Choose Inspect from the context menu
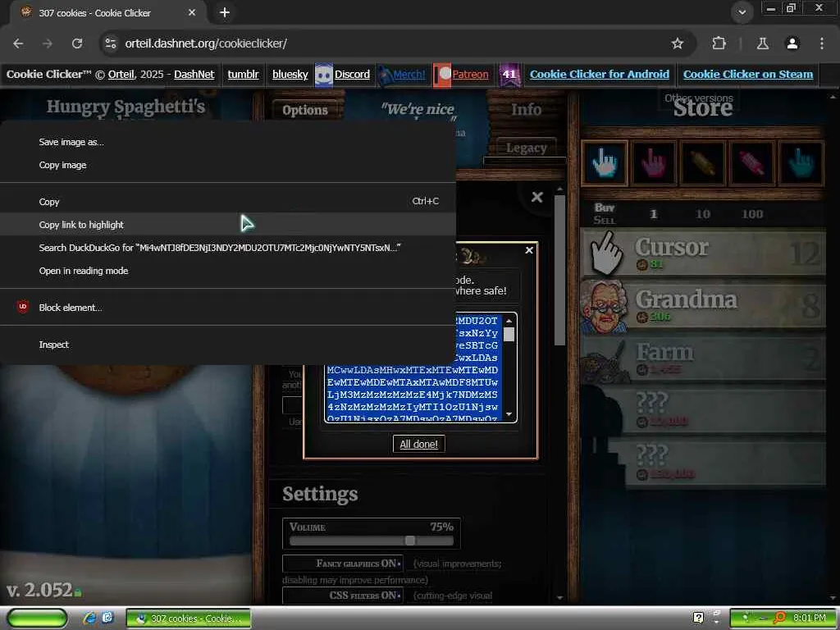This screenshot has height=630, width=840. pyautogui.click(x=228, y=345)
